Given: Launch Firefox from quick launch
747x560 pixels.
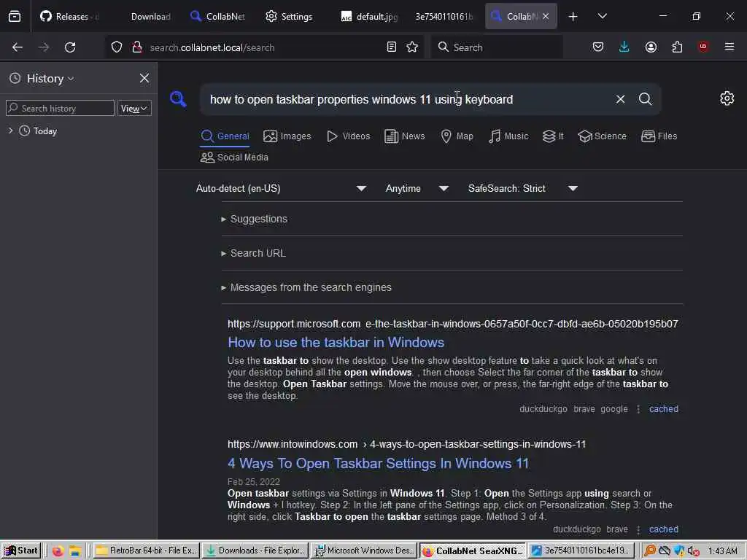Looking at the screenshot, I should (x=58, y=551).
